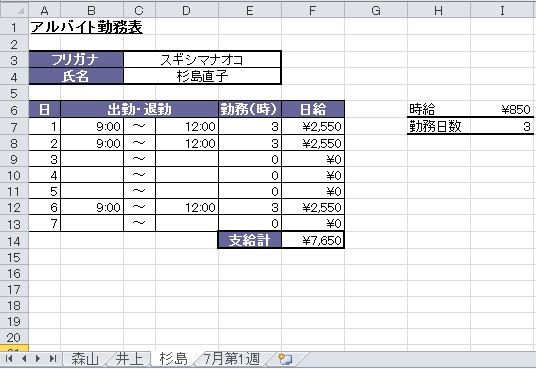Viewport: 536px width, 369px height.
Task: Select empty start time for day 3
Action: pyautogui.click(x=92, y=159)
